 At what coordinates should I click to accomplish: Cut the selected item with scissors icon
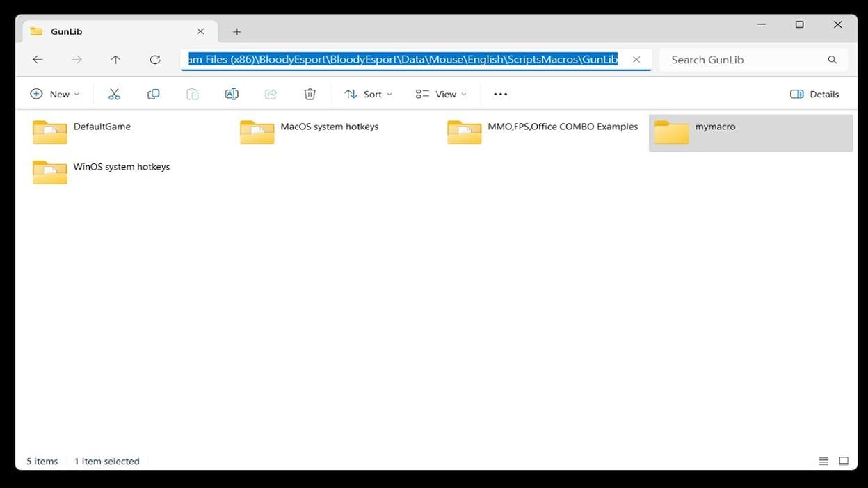tap(115, 94)
